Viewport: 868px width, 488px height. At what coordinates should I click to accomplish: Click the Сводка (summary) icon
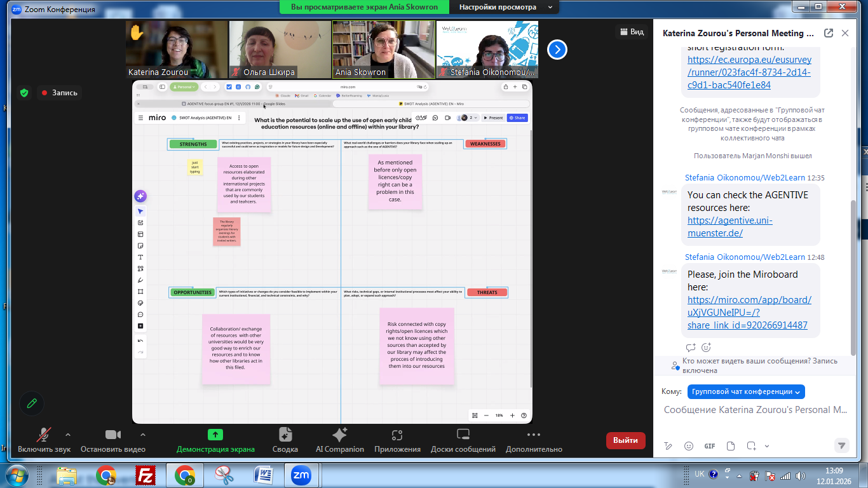[x=285, y=435]
